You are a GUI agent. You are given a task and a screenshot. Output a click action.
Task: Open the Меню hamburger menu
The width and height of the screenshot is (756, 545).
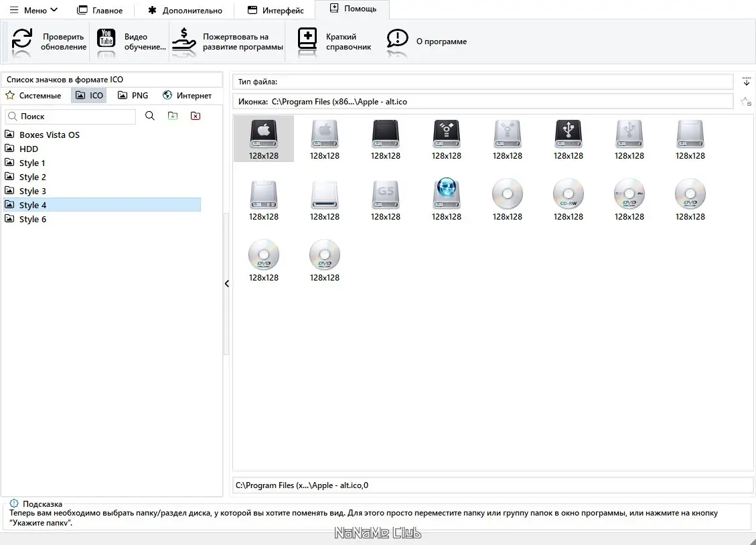click(33, 10)
